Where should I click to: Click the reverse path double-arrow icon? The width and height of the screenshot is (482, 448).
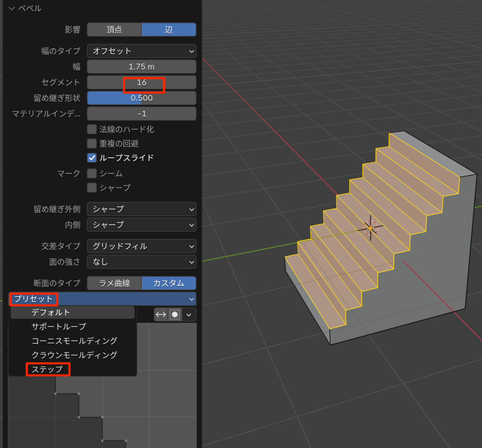161,315
